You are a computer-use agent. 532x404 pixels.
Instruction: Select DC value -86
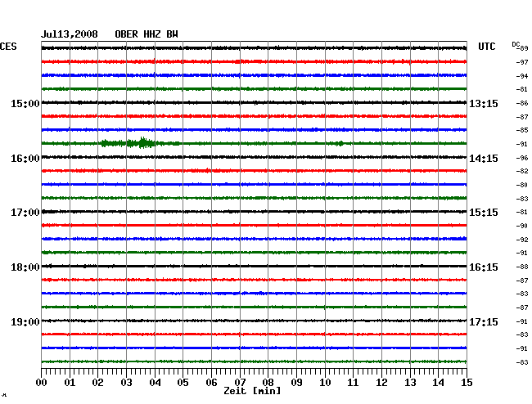[x=522, y=103]
